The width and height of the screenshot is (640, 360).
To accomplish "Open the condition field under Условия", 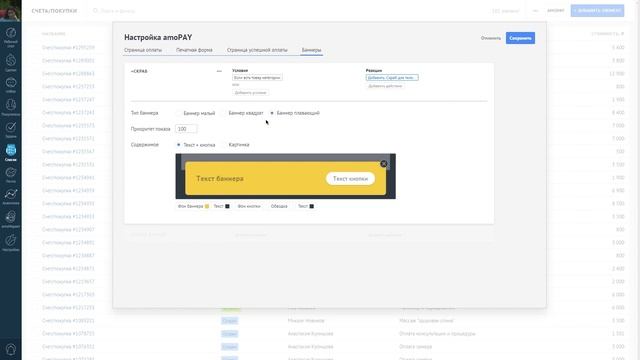I will pyautogui.click(x=257, y=78).
